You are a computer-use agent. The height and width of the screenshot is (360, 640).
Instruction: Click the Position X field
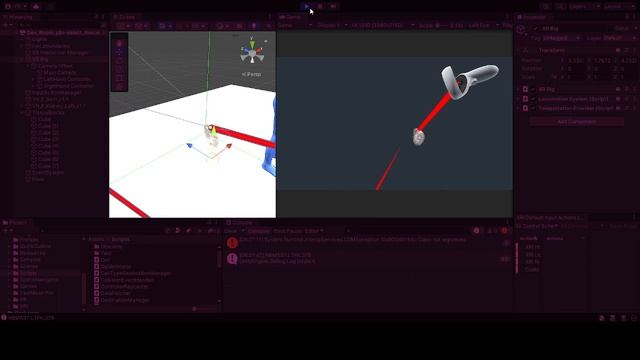click(x=576, y=60)
